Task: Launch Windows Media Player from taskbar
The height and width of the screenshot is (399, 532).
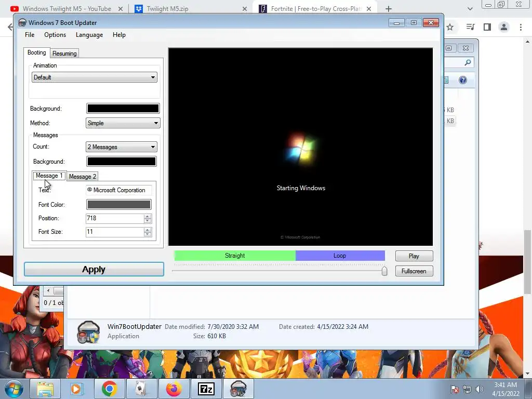Action: pos(77,389)
